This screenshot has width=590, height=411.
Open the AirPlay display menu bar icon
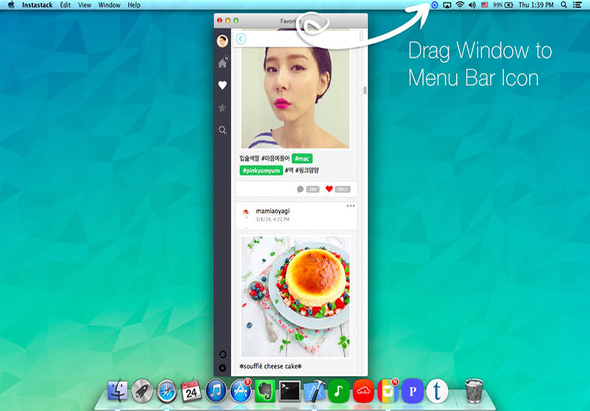[447, 5]
